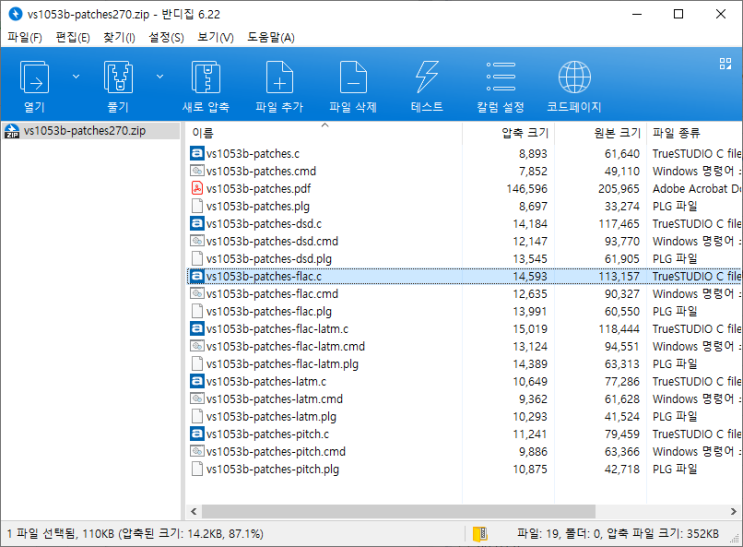Click the icon of vs1053b-patches-flac.c

(197, 276)
